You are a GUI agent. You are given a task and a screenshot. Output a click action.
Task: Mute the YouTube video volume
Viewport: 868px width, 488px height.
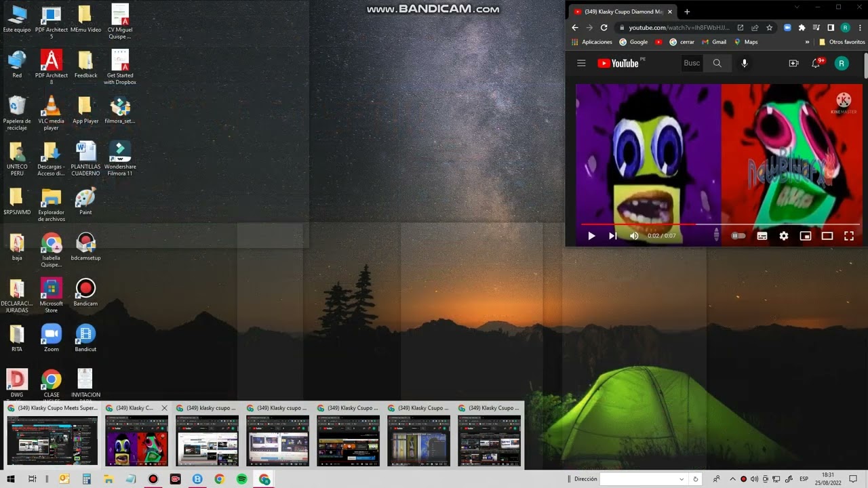(634, 236)
